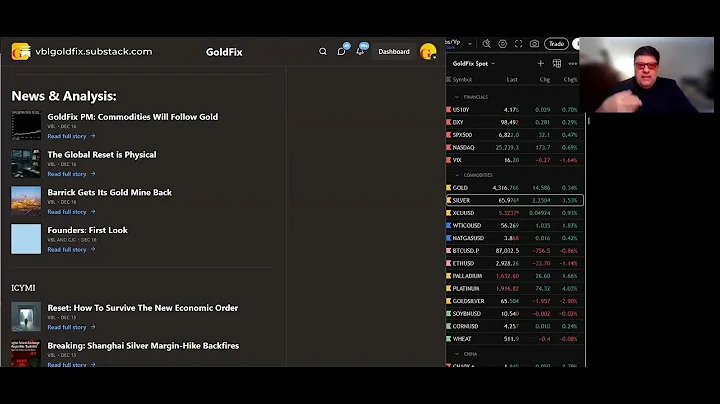Image resolution: width=720 pixels, height=404 pixels.
Task: Click the red flag on SPX500 row
Action: (449, 135)
